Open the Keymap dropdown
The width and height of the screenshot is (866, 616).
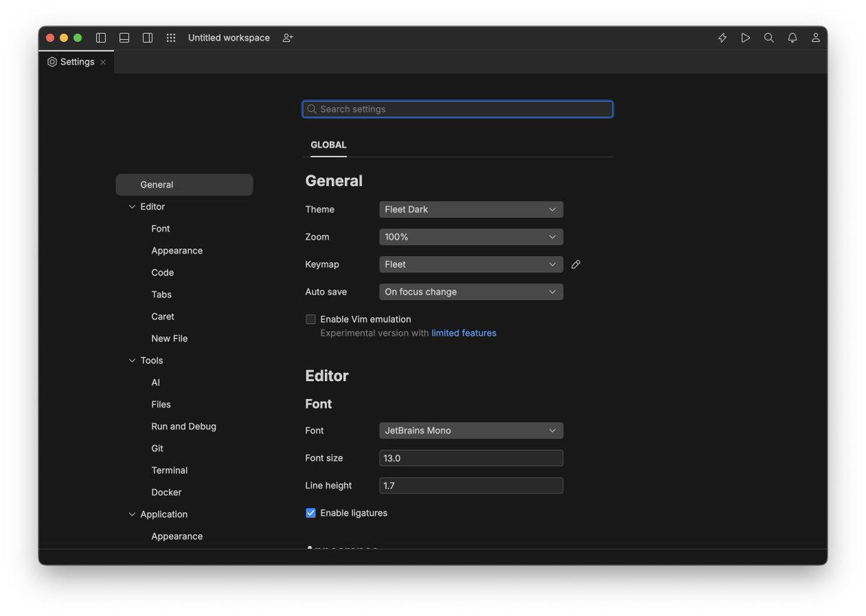pos(471,264)
